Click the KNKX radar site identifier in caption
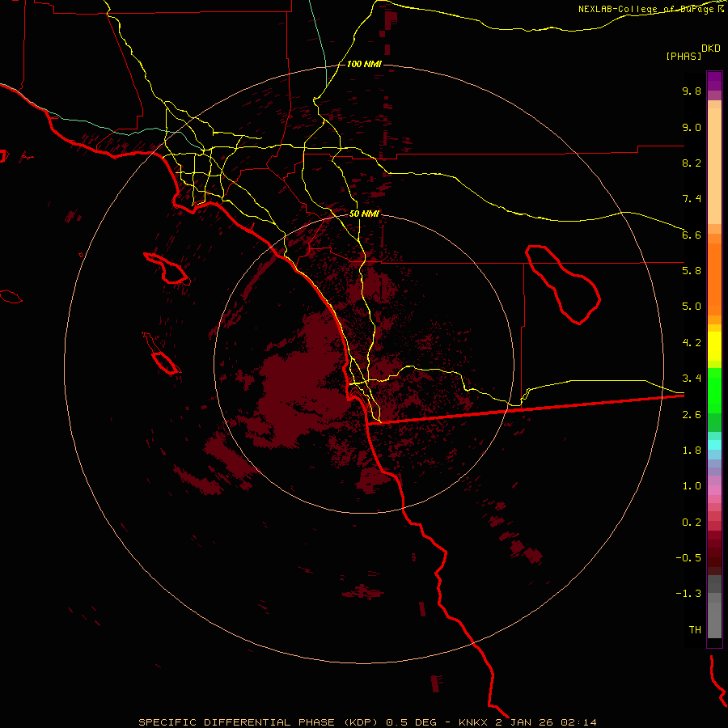Viewport: 728px width, 728px height. click(472, 722)
